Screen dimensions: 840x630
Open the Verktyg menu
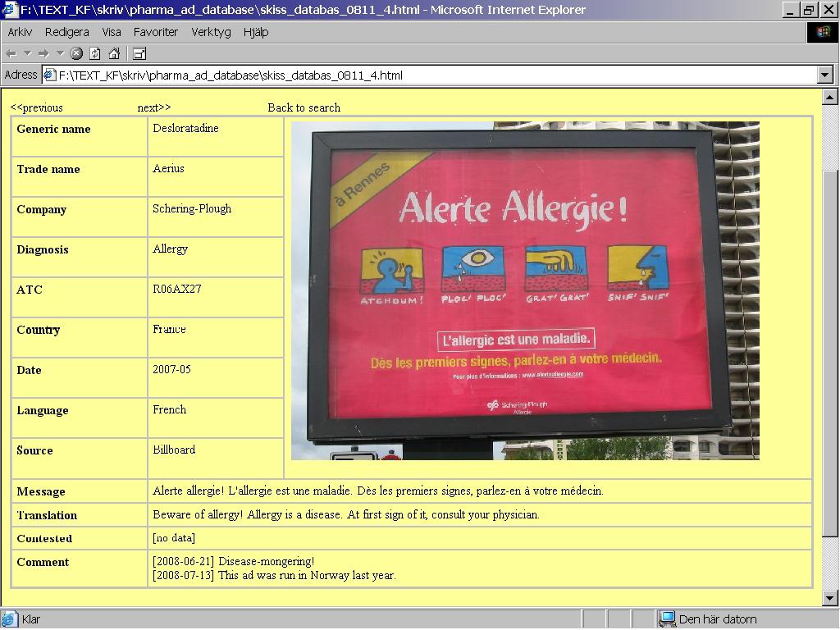pos(211,32)
